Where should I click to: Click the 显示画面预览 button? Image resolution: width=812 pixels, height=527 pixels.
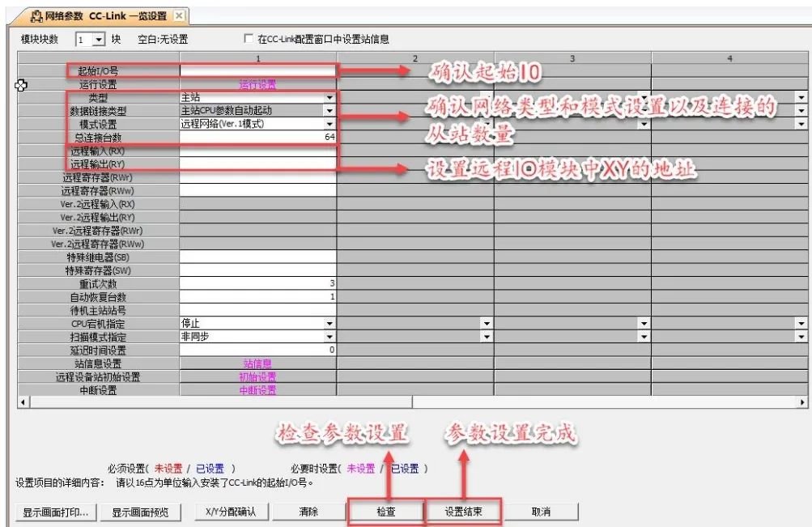coord(140,512)
